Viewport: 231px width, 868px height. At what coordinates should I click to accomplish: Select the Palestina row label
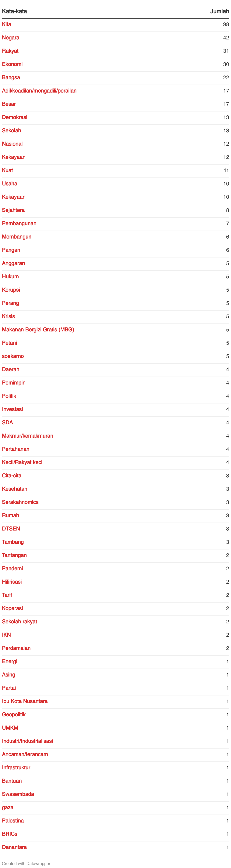13,820
